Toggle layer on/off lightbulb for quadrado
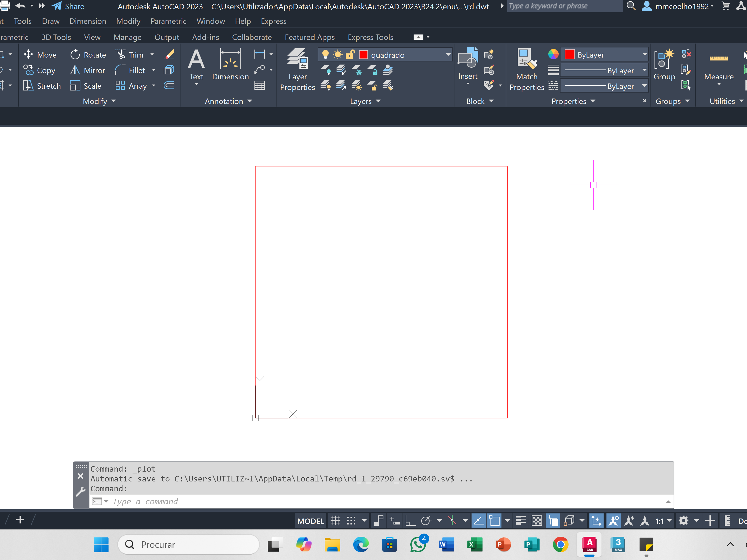Viewport: 747px width, 560px height. 325,55
